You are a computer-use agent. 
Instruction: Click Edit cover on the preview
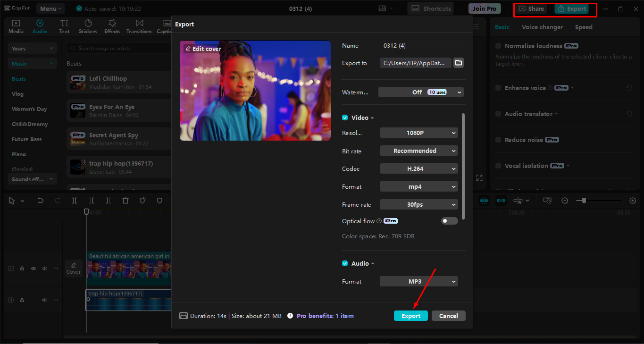click(x=203, y=48)
